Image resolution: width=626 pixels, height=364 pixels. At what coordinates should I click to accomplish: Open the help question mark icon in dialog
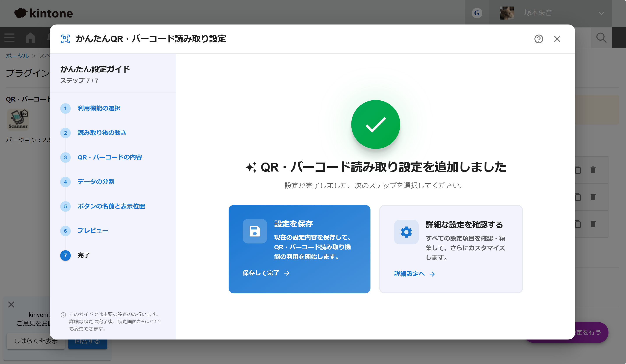pos(539,39)
